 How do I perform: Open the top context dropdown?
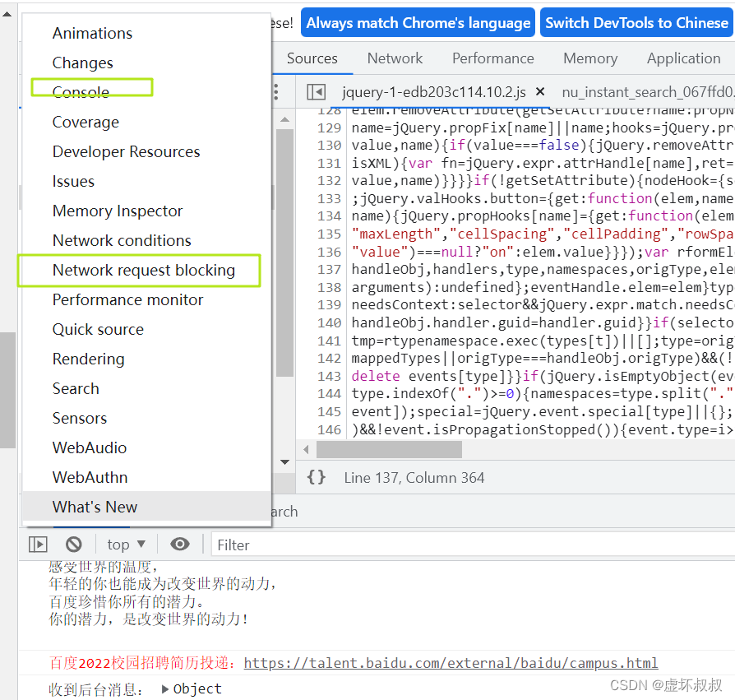[126, 545]
